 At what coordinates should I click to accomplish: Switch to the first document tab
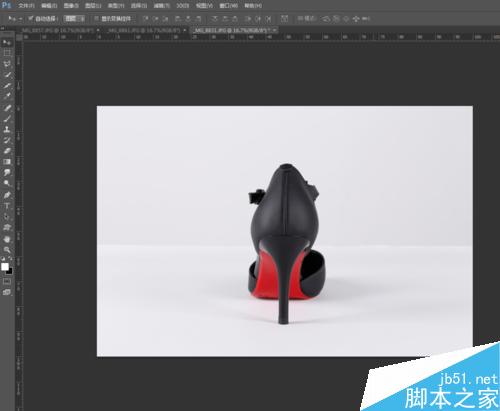tap(60, 30)
